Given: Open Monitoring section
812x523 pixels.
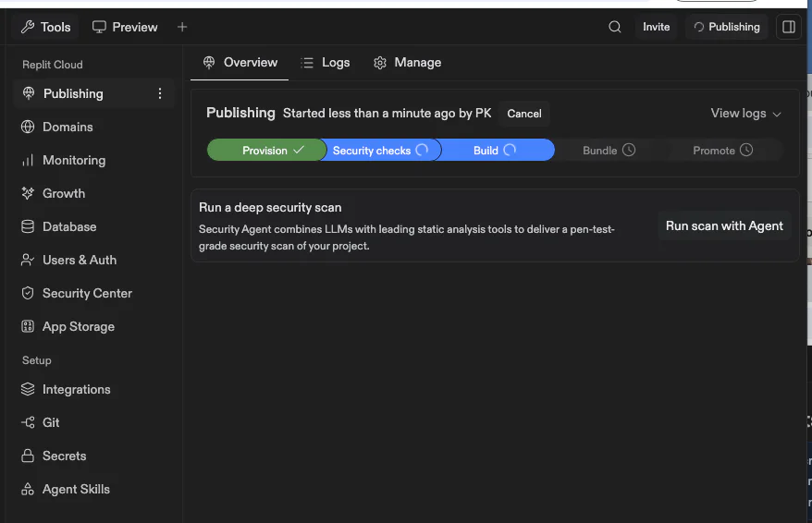Looking at the screenshot, I should click(x=94, y=161).
